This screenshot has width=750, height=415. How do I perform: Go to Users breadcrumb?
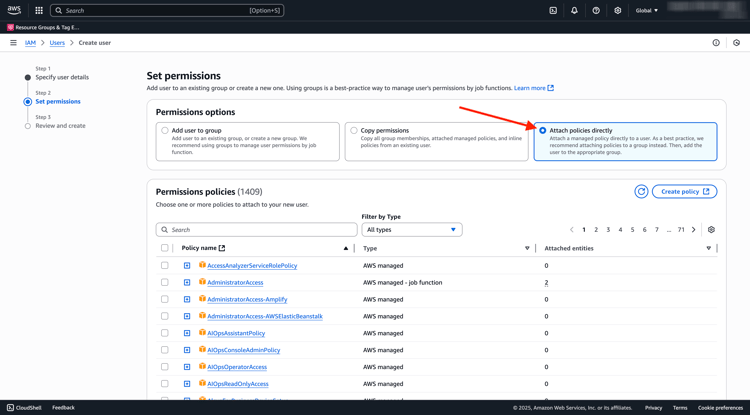(x=57, y=43)
